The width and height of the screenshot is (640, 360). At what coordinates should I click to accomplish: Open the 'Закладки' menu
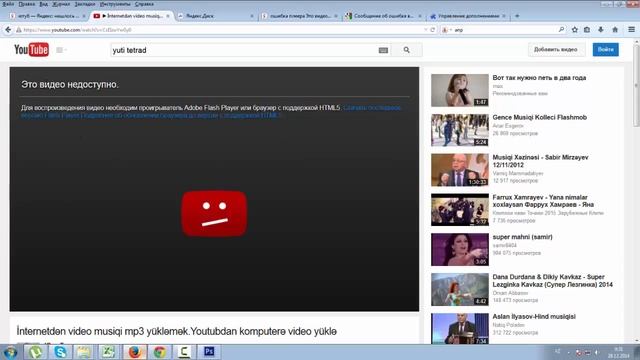(85, 4)
